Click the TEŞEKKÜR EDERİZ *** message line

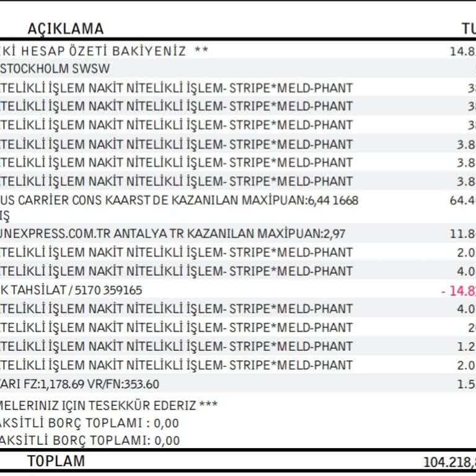click(108, 405)
